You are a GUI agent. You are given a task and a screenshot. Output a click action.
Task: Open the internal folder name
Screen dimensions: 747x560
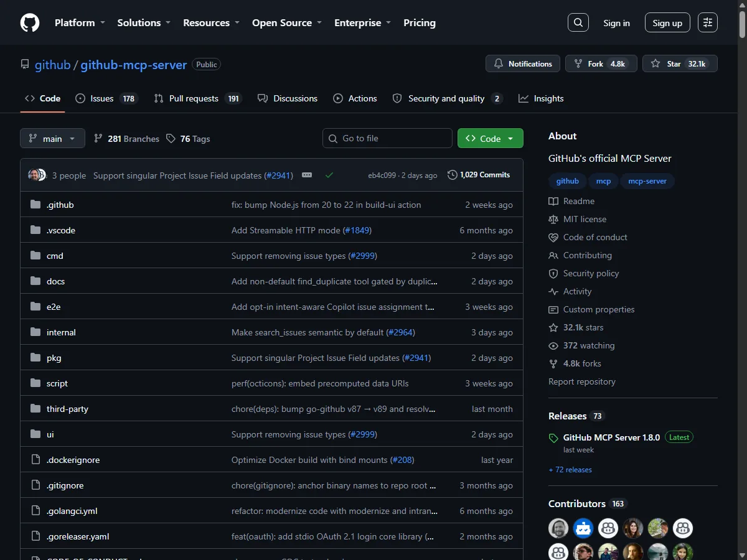click(61, 332)
